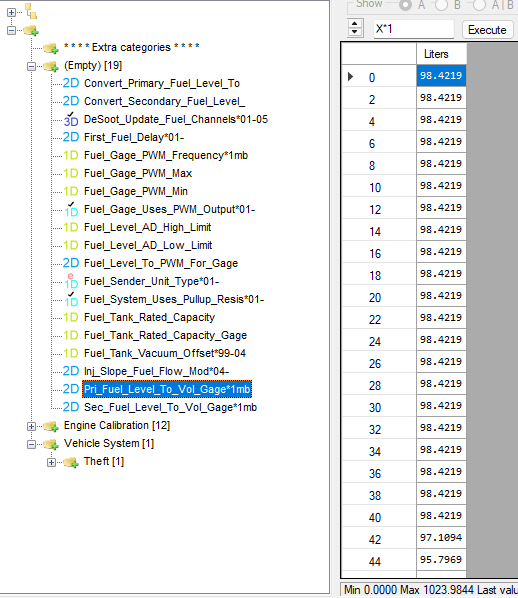Click the Liters column header
Image resolution: width=518 pixels, height=598 pixels.
point(441,54)
